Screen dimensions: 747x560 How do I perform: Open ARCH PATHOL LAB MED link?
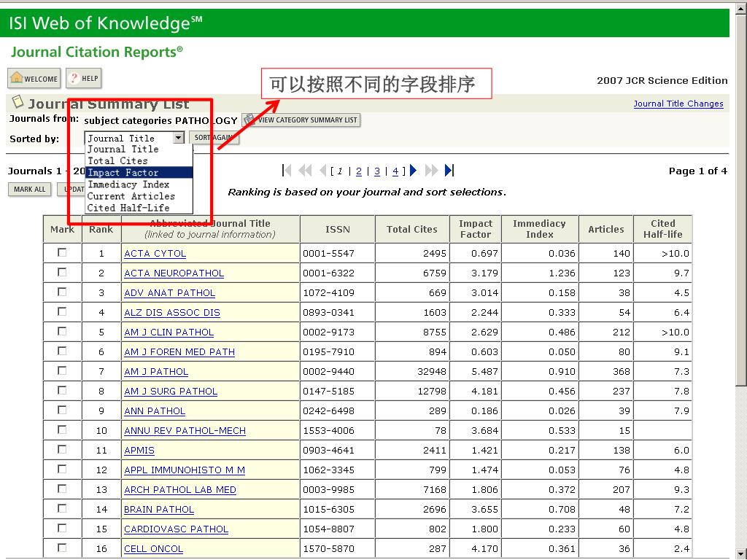coord(180,490)
